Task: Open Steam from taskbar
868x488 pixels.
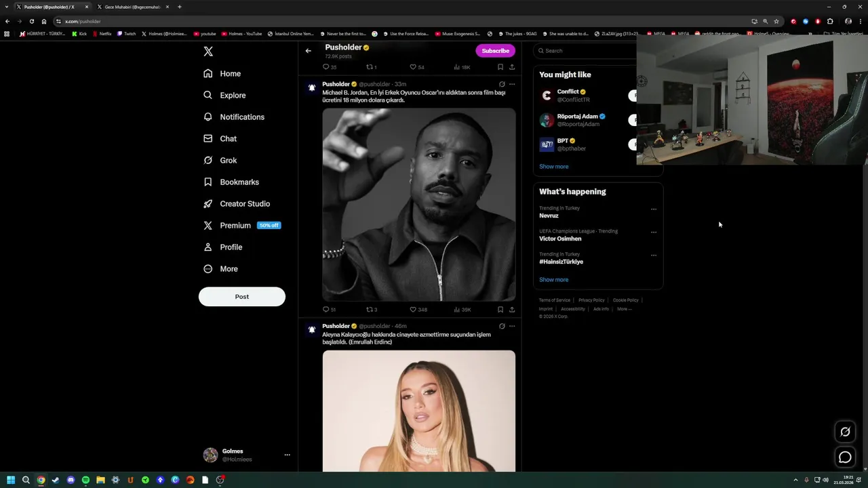Action: [56, 480]
